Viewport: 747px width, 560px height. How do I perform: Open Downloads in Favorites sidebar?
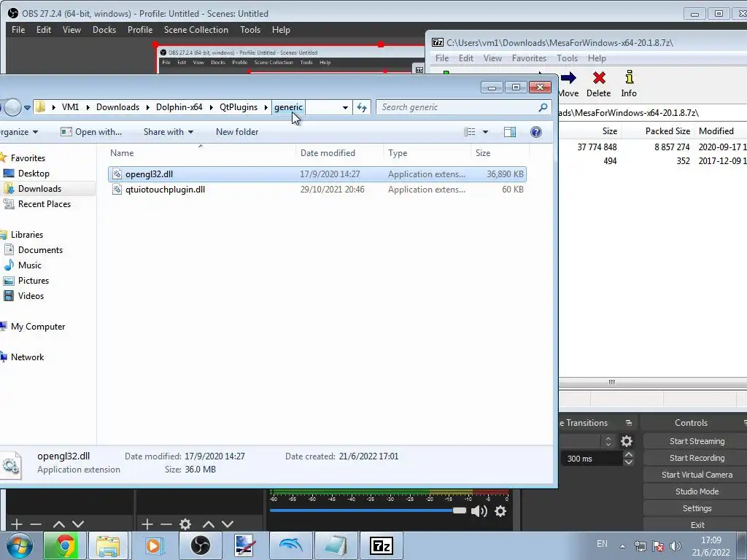pyautogui.click(x=39, y=189)
